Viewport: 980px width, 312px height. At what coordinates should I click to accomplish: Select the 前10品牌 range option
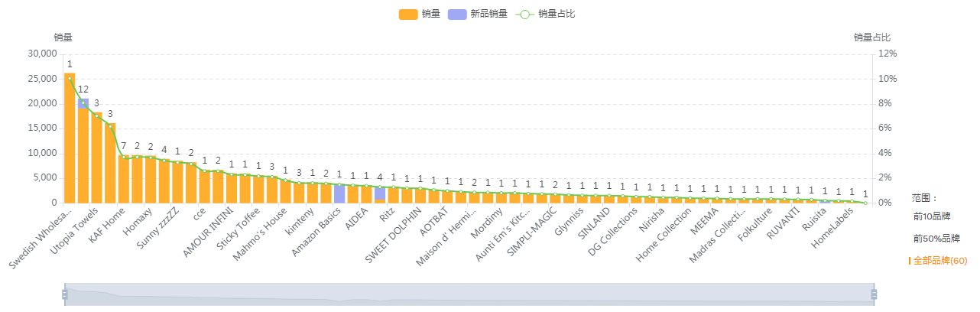[932, 216]
